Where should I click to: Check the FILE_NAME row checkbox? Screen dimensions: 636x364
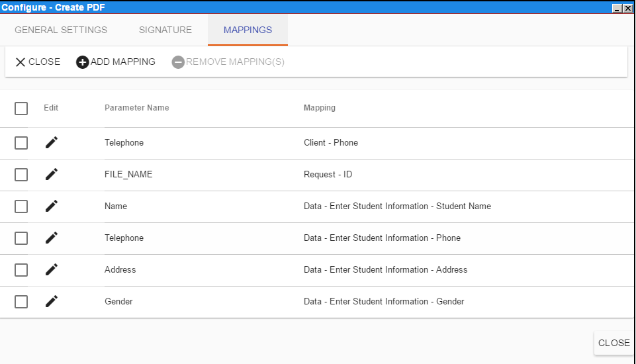21,175
